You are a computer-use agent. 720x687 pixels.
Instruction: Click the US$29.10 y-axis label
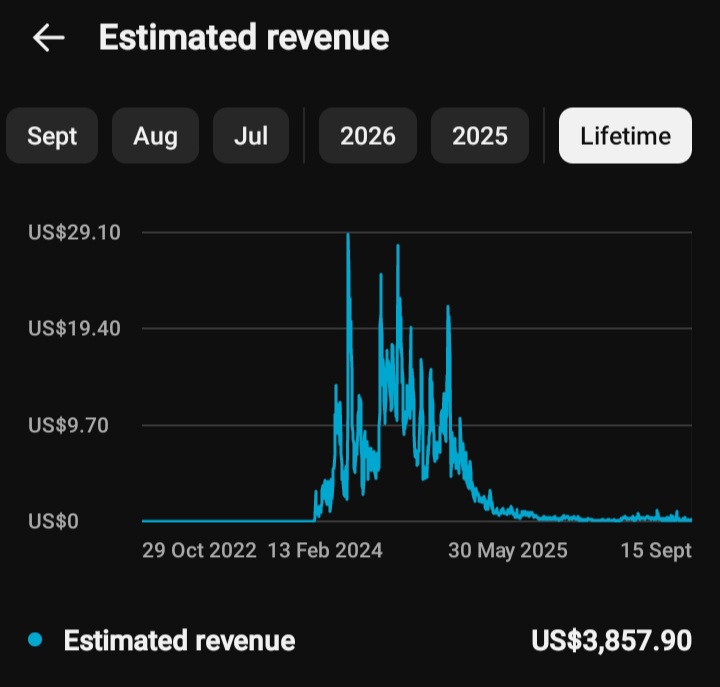click(x=74, y=232)
